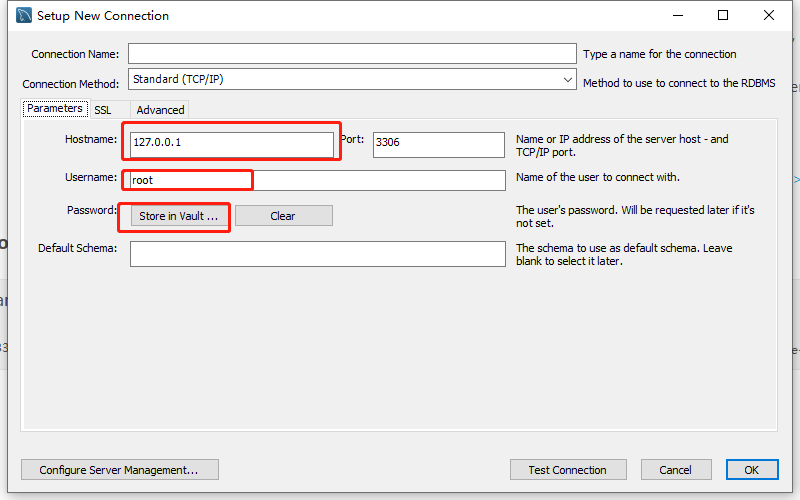Viewport: 800px width, 500px height.
Task: Click into the Port field showing 3306
Action: (439, 144)
